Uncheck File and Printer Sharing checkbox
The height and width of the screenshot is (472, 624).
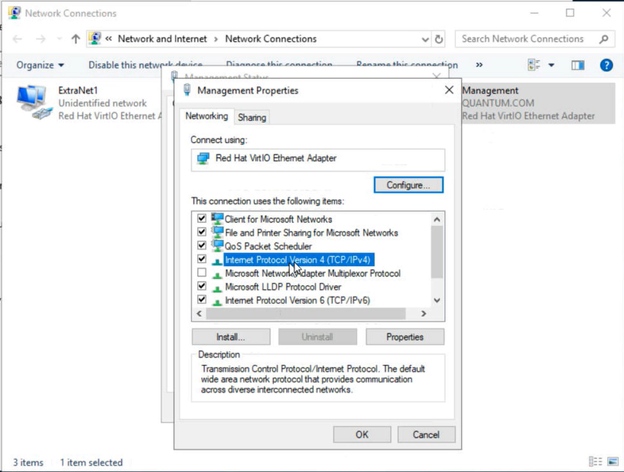[x=202, y=232]
